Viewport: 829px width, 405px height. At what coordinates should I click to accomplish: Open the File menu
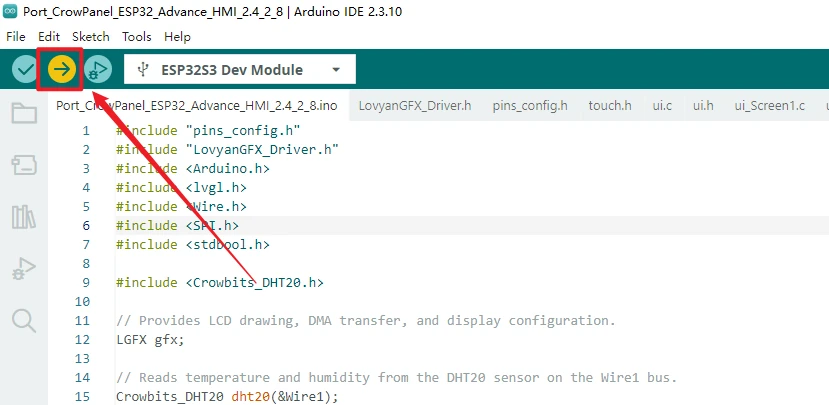[x=15, y=36]
